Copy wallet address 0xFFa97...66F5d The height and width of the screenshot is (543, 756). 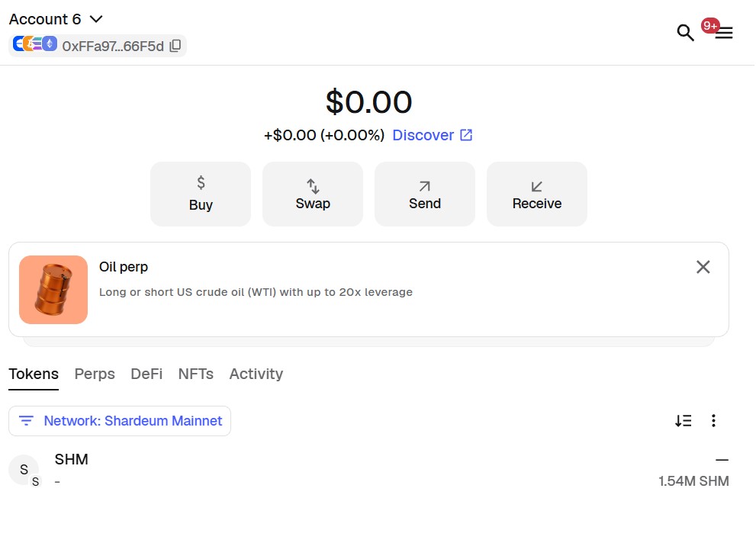pyautogui.click(x=175, y=46)
